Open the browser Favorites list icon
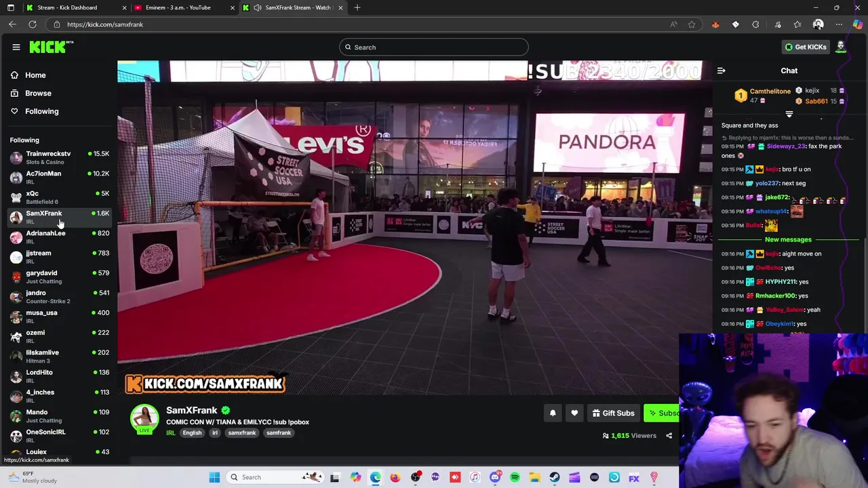Image resolution: width=868 pixels, height=488 pixels. click(797, 24)
